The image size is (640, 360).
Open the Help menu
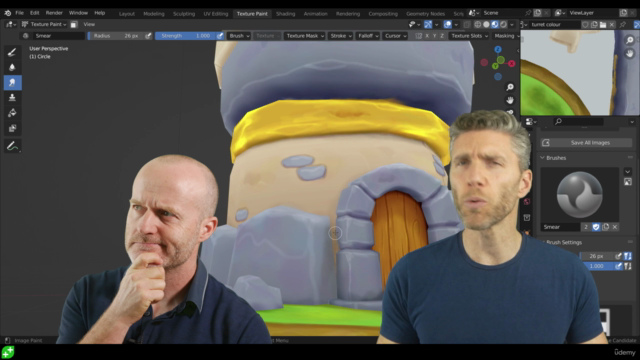point(100,13)
